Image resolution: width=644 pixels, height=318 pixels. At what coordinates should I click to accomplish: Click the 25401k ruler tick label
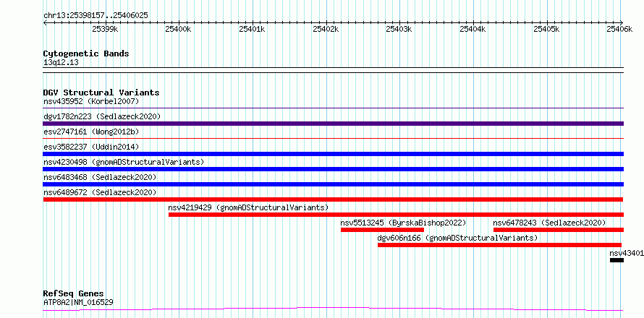tap(253, 29)
